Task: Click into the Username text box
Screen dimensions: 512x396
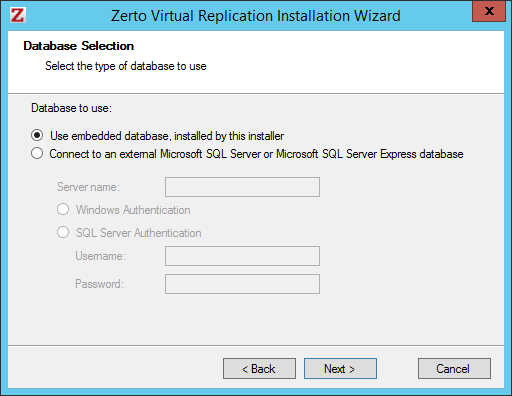Action: pyautogui.click(x=242, y=256)
